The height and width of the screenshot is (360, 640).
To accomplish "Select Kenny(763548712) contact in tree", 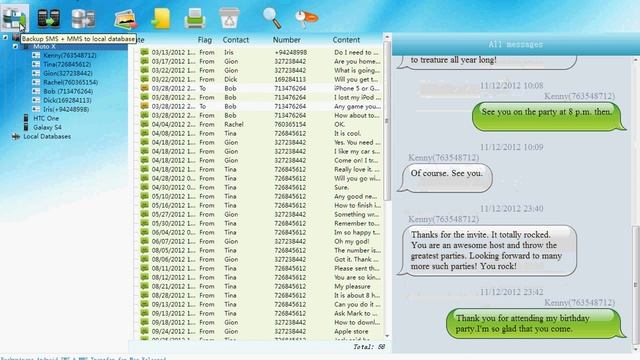I will [x=70, y=55].
